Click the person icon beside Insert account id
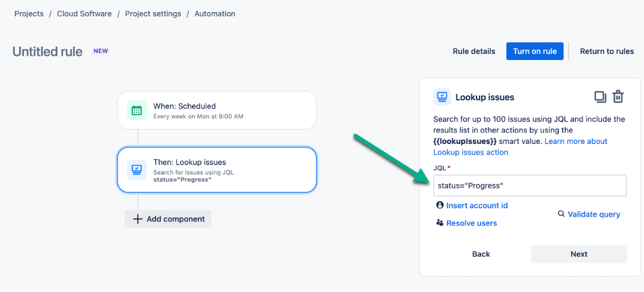Image resolution: width=644 pixels, height=292 pixels. 440,205
